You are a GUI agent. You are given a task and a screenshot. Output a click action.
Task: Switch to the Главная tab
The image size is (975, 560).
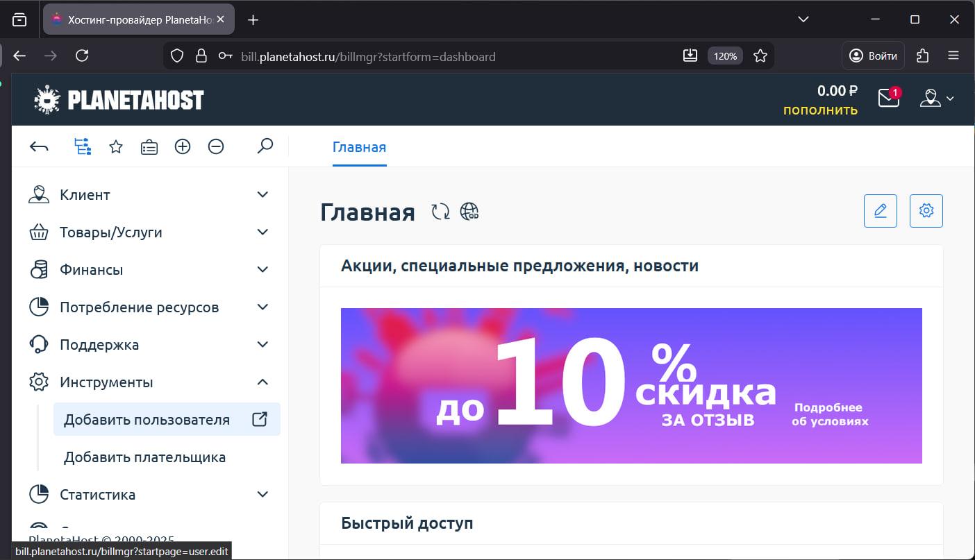pos(359,147)
